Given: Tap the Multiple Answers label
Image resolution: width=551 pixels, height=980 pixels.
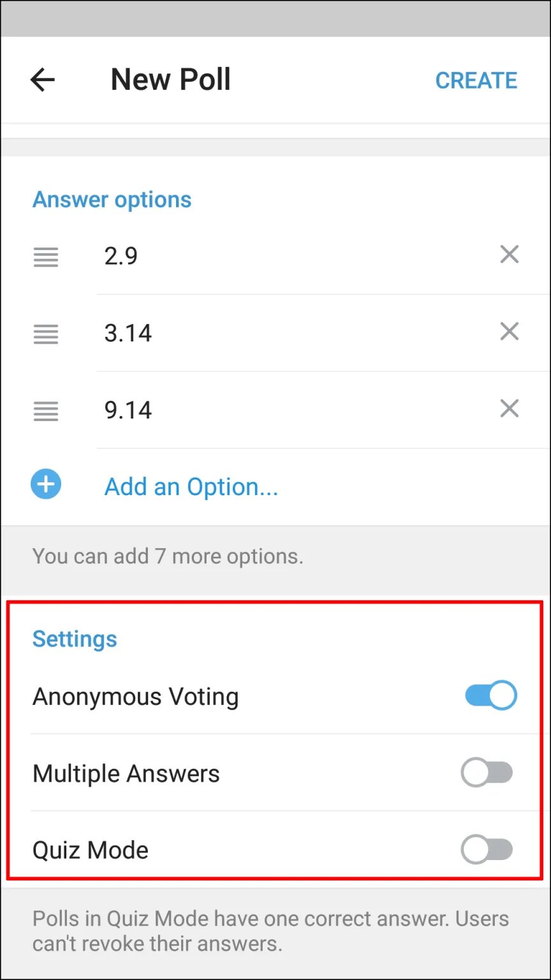Looking at the screenshot, I should click(126, 773).
